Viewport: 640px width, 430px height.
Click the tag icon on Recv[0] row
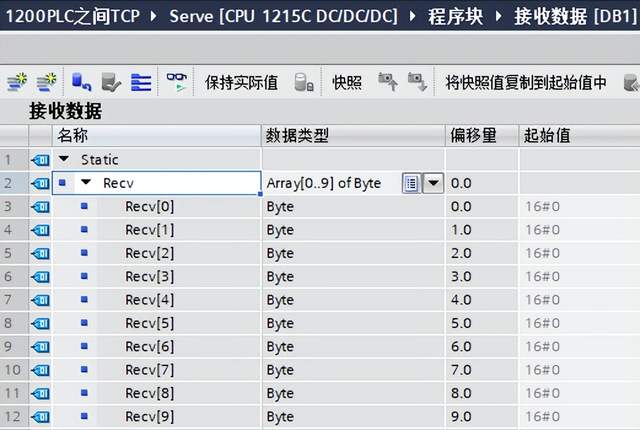tap(40, 207)
